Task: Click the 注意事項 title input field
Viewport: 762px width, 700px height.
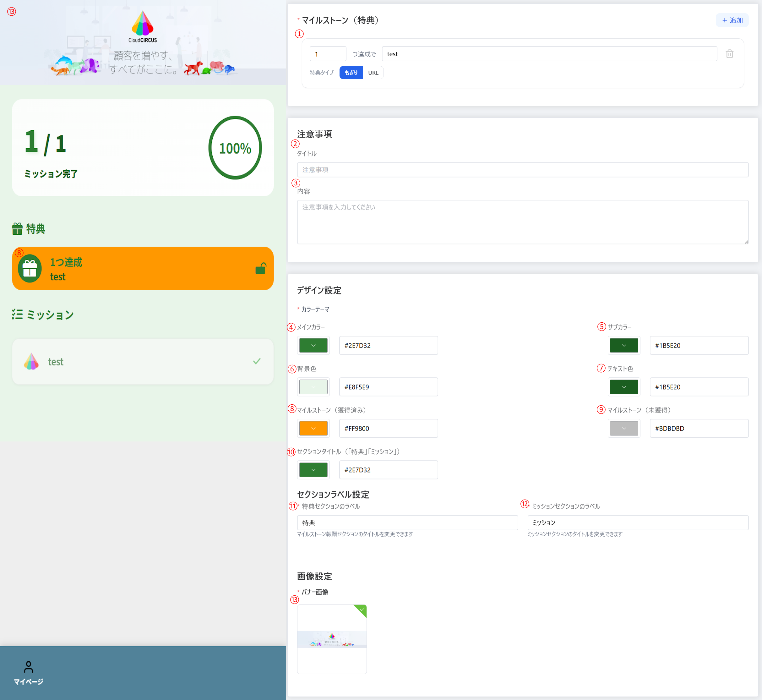Action: coord(523,170)
